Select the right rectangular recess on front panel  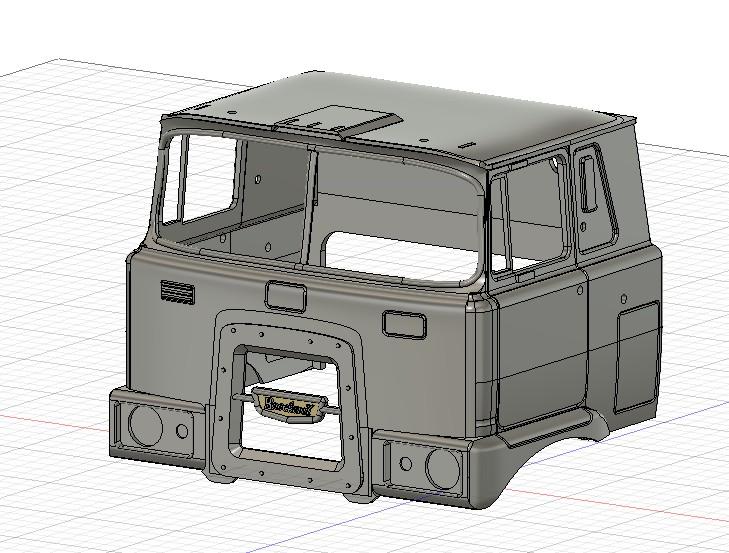pos(404,323)
